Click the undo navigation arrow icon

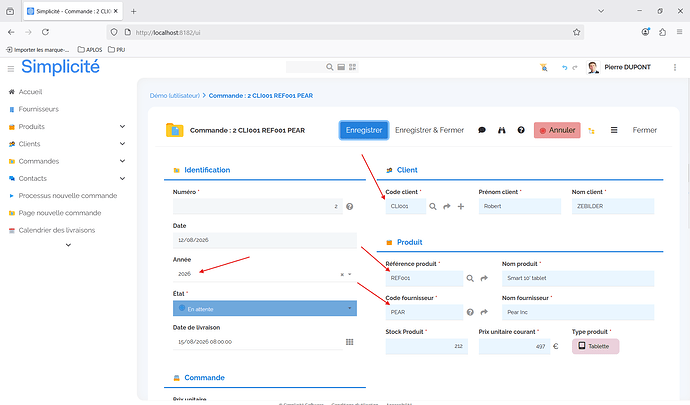click(x=565, y=67)
